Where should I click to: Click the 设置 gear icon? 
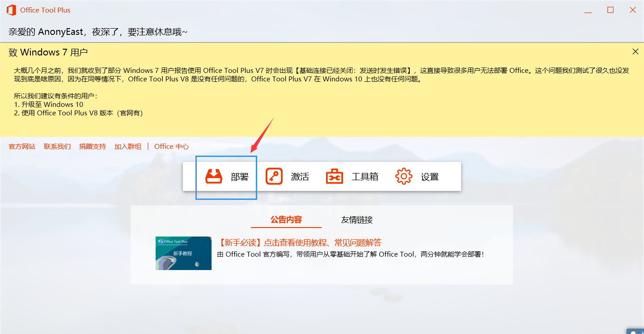click(x=404, y=176)
